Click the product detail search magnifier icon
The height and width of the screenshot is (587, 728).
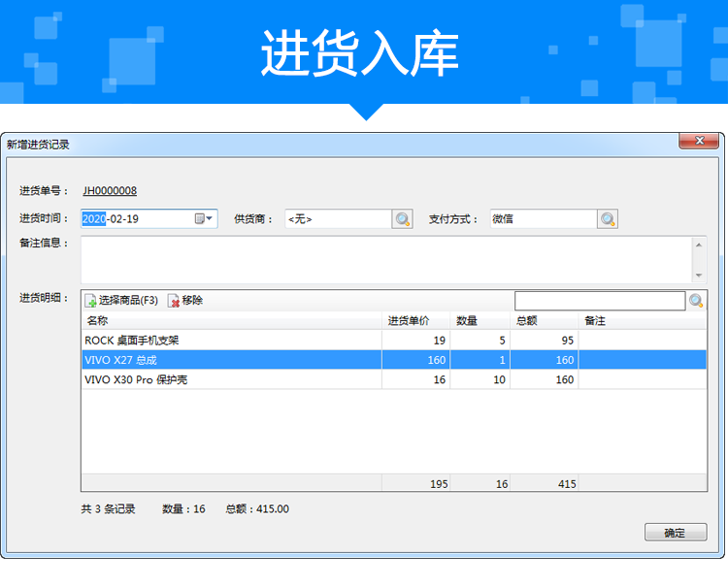click(x=696, y=301)
